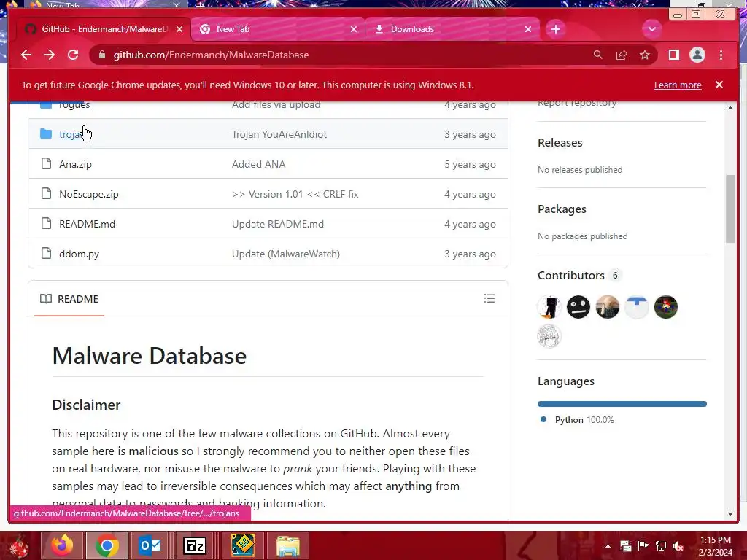Open the third contributor photo avatar
The image size is (747, 560).
point(608,307)
